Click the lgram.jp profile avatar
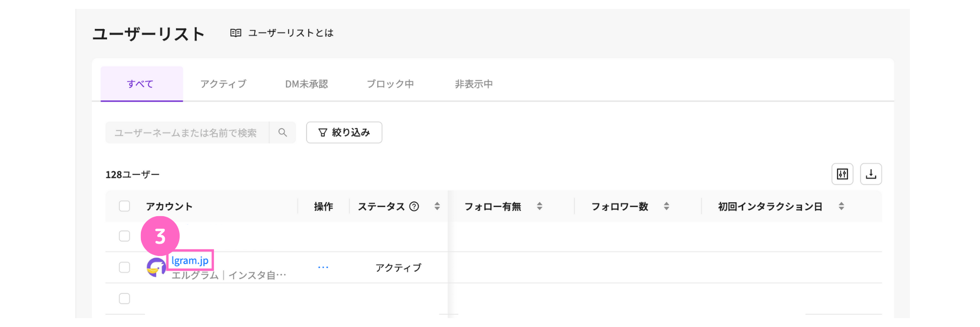Image resolution: width=980 pixels, height=327 pixels. tap(156, 267)
